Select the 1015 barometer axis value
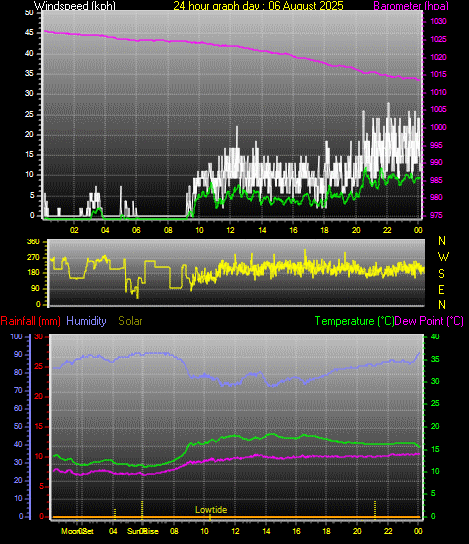The image size is (469, 544). coord(438,75)
